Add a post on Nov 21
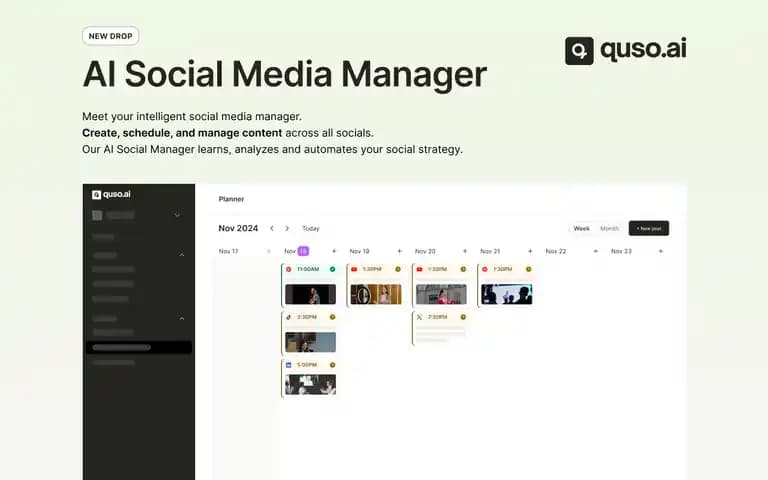This screenshot has width=768, height=480. tap(530, 251)
